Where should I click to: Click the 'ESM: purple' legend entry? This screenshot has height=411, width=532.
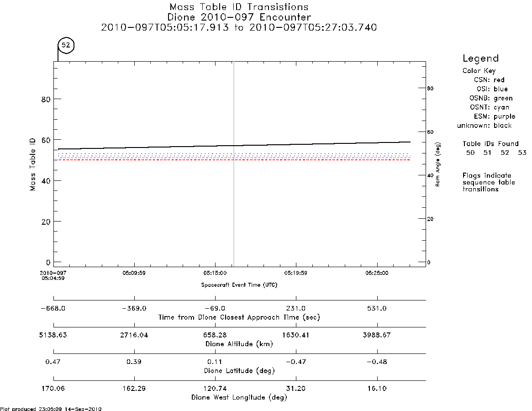click(x=495, y=116)
